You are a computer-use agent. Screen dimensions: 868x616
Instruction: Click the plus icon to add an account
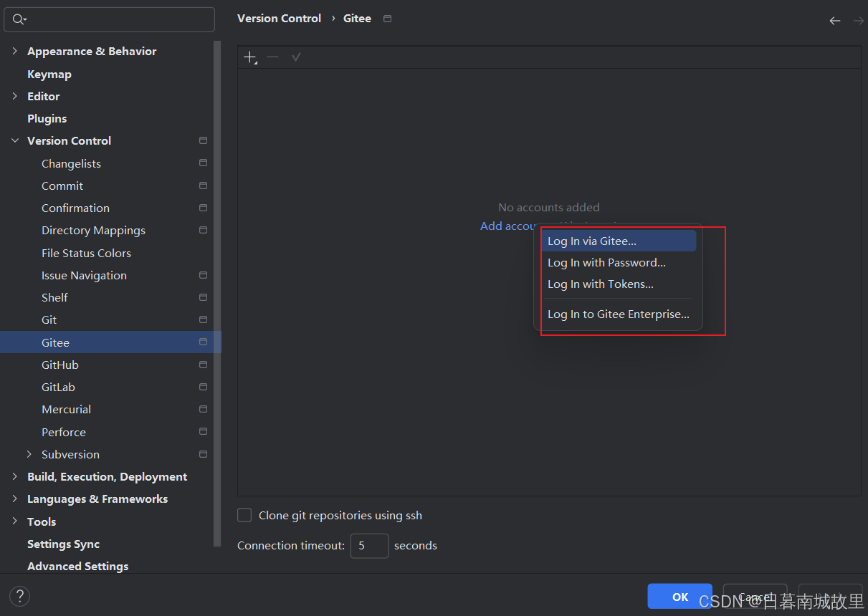[x=249, y=57]
